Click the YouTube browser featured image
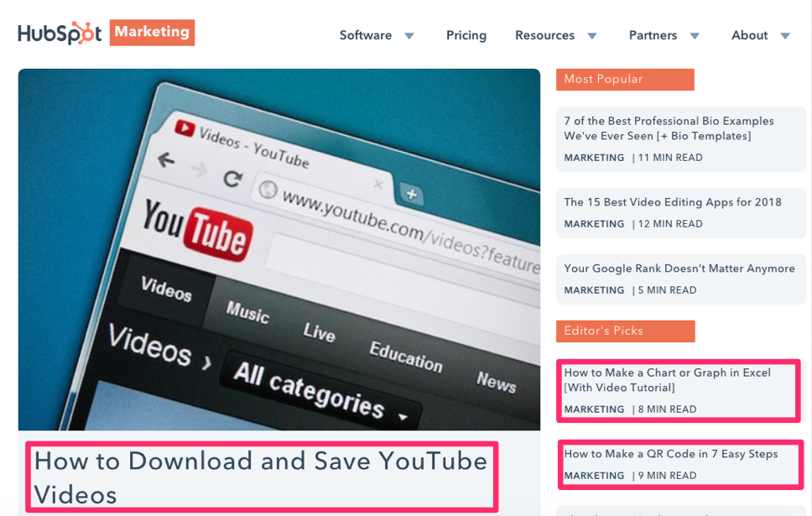The width and height of the screenshot is (812, 516). tap(279, 250)
